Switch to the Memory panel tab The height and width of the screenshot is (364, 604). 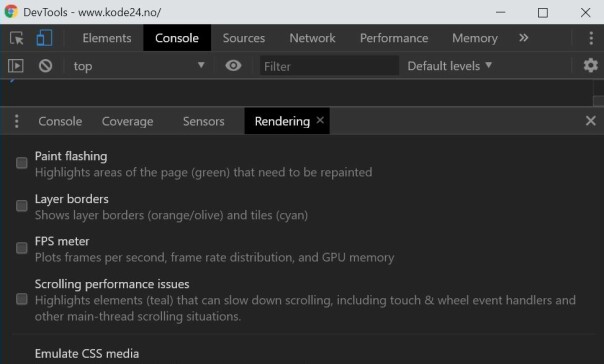(x=475, y=38)
